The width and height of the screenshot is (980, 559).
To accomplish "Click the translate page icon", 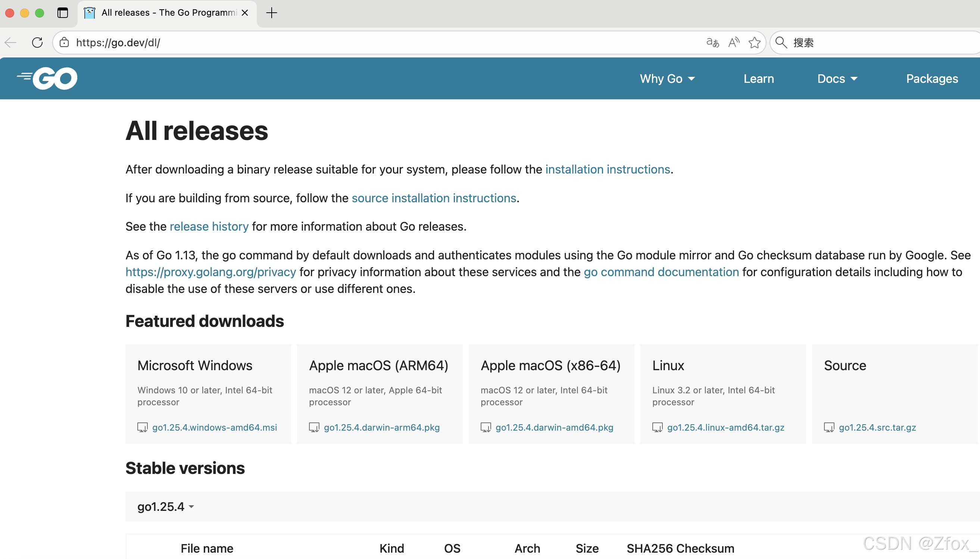I will [712, 43].
